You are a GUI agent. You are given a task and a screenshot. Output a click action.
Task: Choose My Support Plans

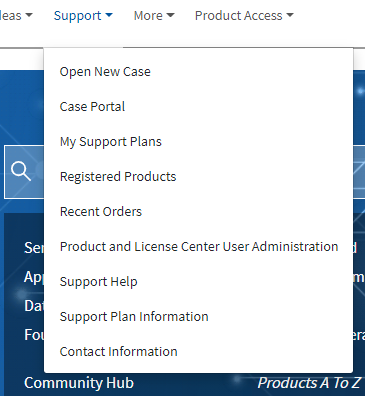click(x=111, y=142)
